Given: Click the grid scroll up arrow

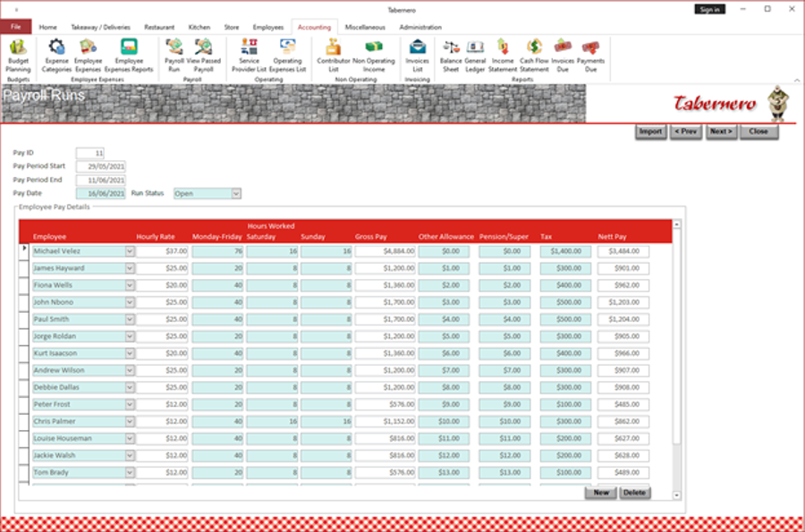Looking at the screenshot, I should [677, 224].
